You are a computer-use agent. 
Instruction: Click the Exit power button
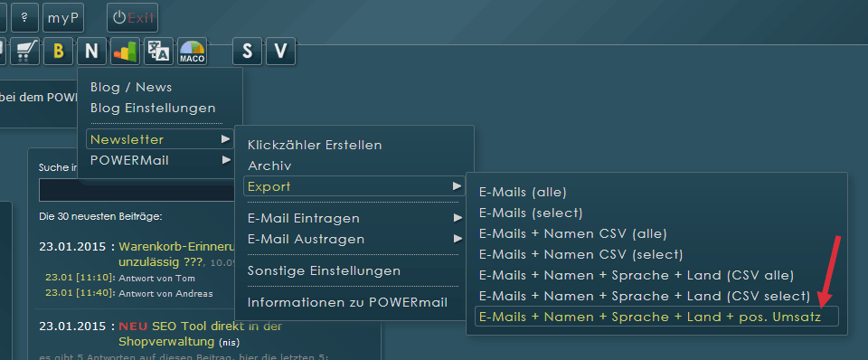click(132, 18)
